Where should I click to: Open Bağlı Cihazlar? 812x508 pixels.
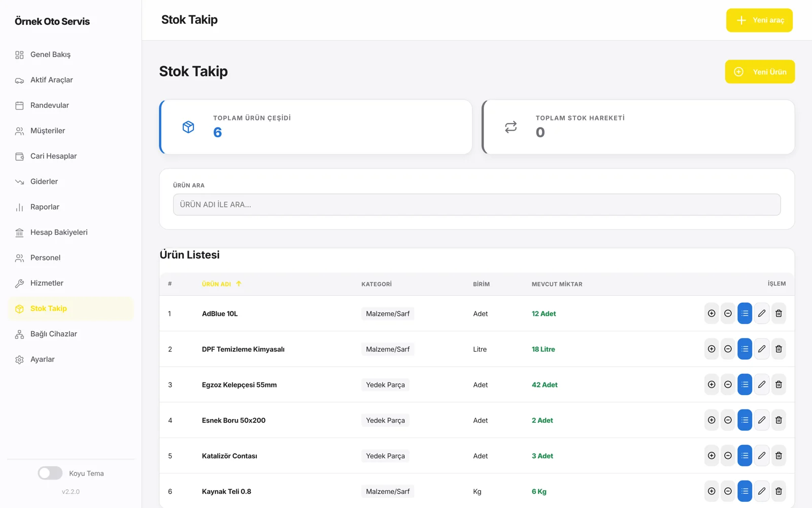click(71, 334)
